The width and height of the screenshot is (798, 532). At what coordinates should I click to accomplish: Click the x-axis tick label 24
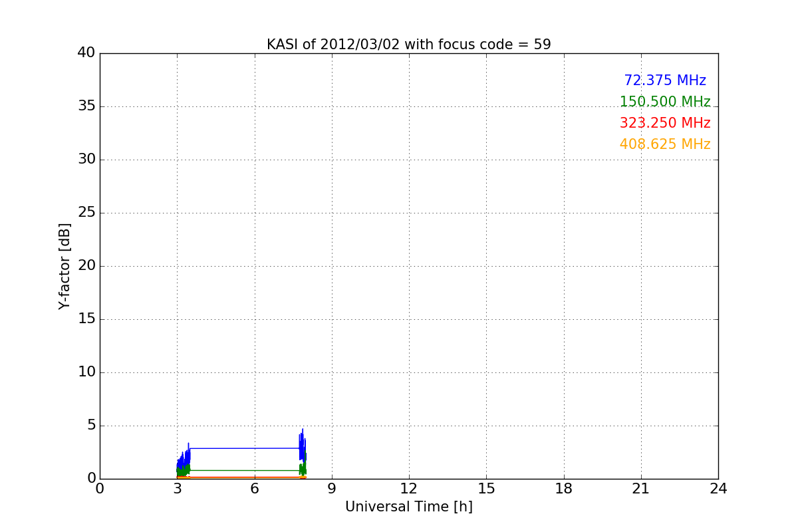tap(718, 488)
